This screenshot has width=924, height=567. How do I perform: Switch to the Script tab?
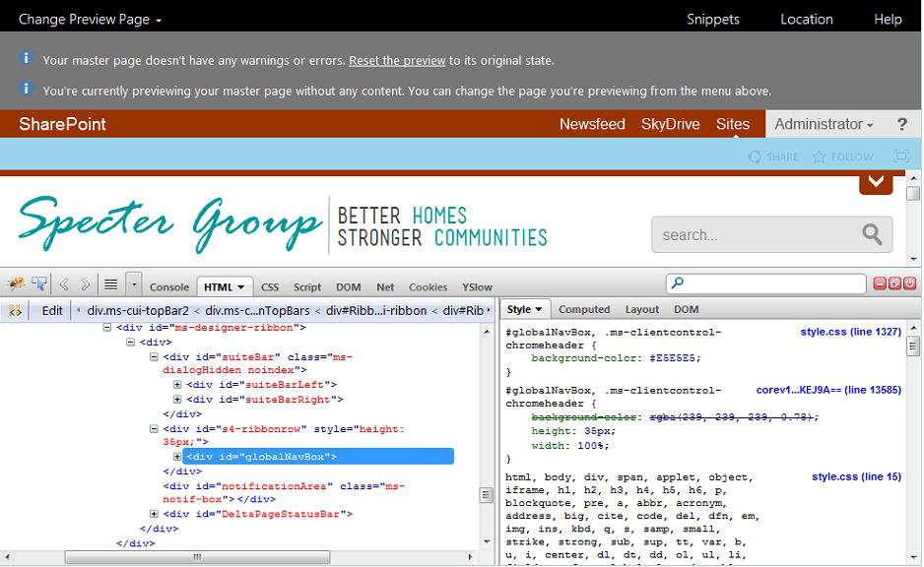tap(307, 287)
